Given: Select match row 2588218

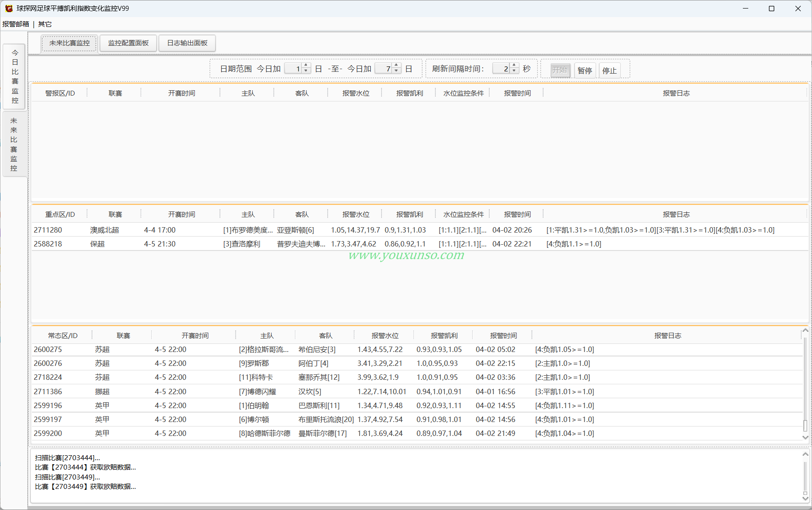Looking at the screenshot, I should pos(420,244).
